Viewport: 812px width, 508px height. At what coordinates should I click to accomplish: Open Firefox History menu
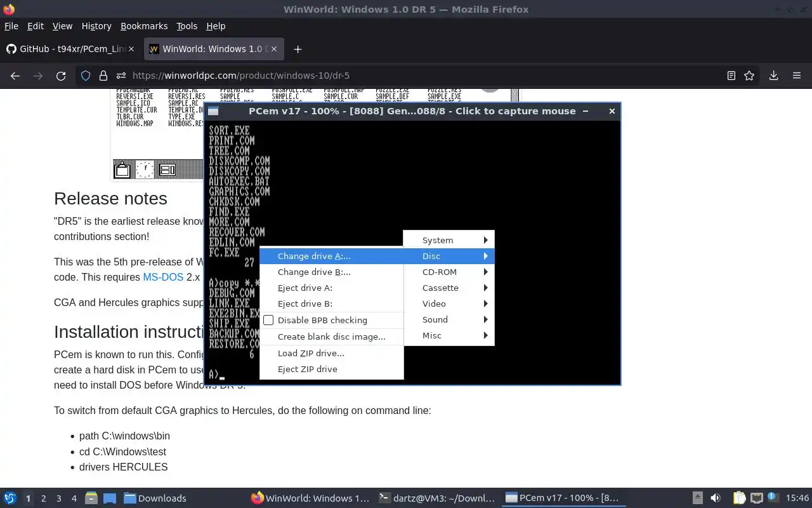pos(96,26)
